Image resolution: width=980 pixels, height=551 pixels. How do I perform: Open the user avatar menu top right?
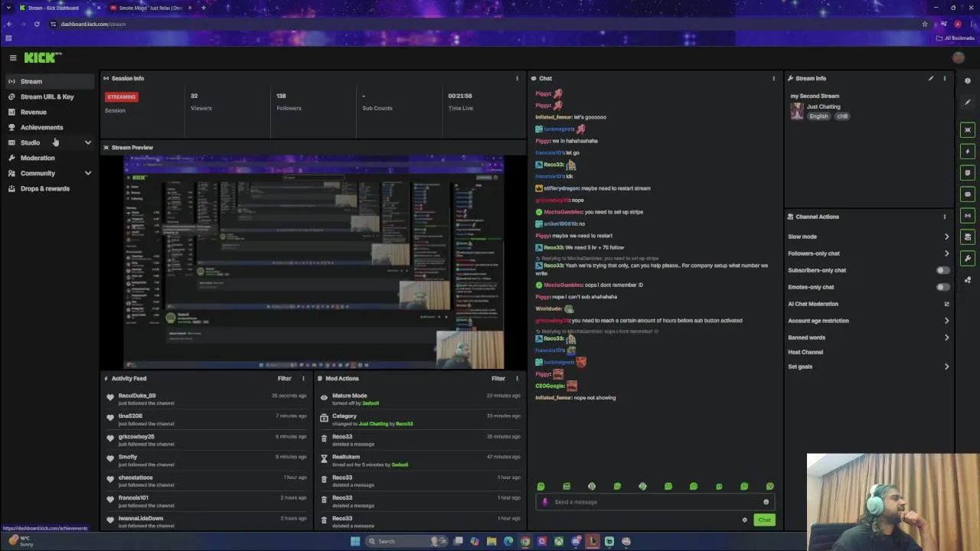point(959,57)
